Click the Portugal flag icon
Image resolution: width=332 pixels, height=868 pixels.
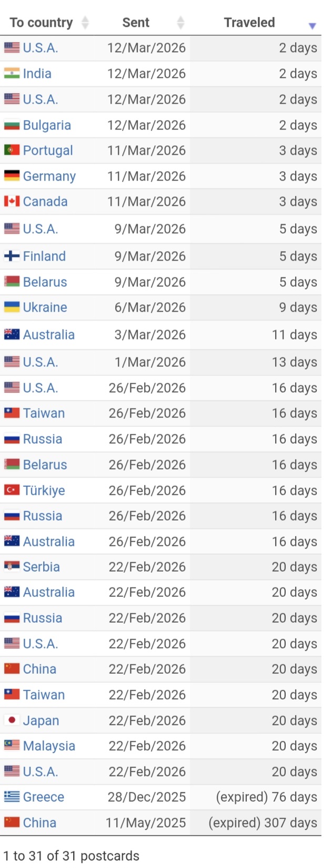point(12,151)
